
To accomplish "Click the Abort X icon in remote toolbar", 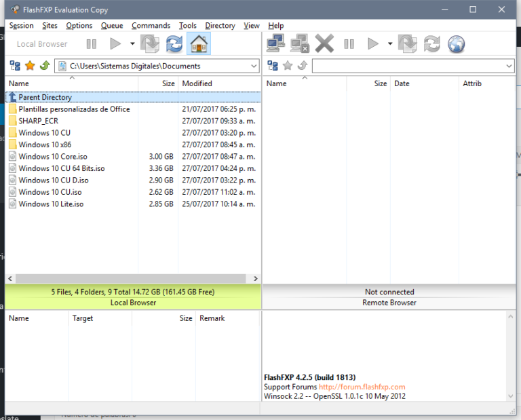I will click(x=324, y=44).
